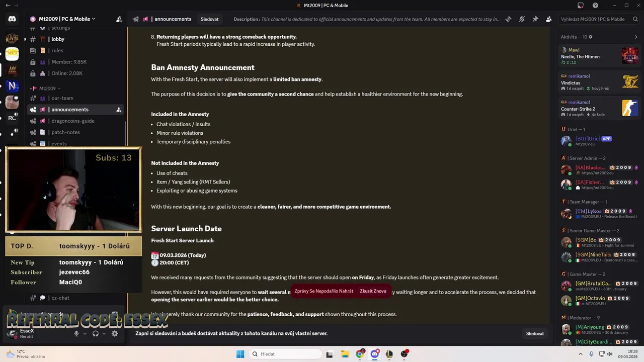Open [BOT]Uriel member profile

coord(599,141)
